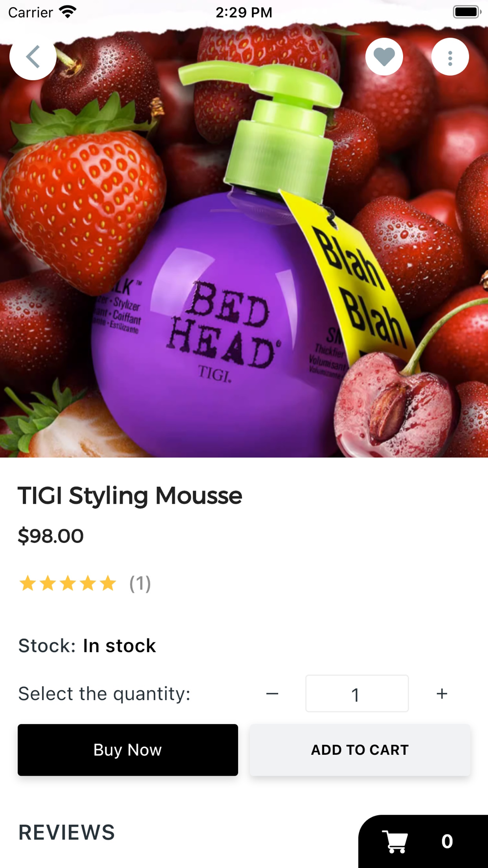Decrease quantity with the minus icon
Viewport: 488px width, 868px height.
(272, 694)
